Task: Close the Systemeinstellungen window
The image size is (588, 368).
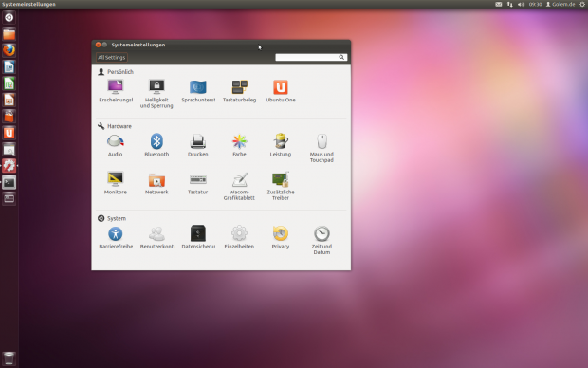Action: 98,45
